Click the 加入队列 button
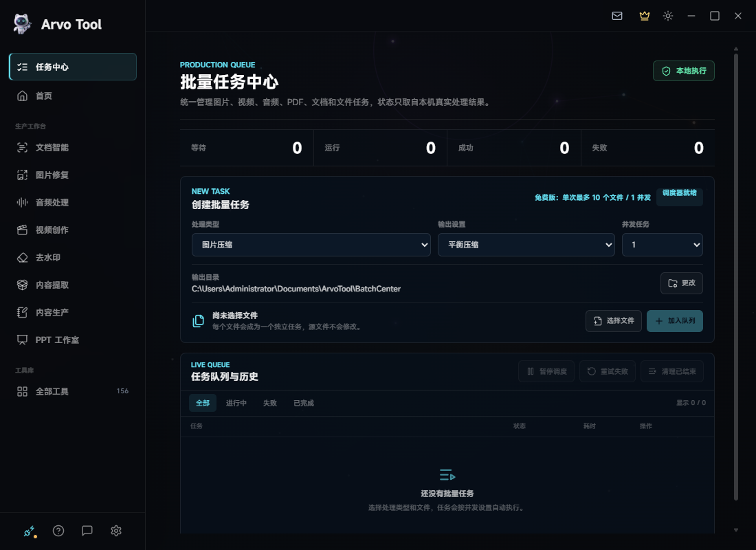Image resolution: width=756 pixels, height=550 pixels. (674, 321)
